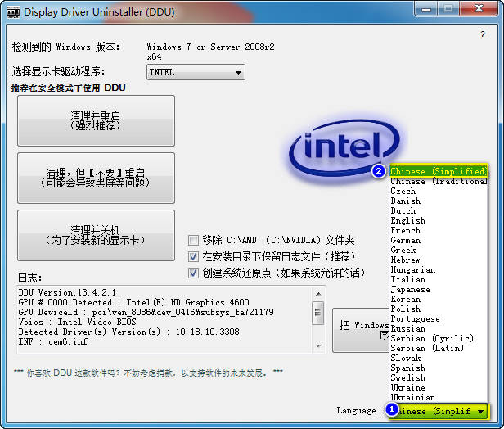Screen dimensions: 504x429
Task: Choose Italian from the language list
Action: 439,279
